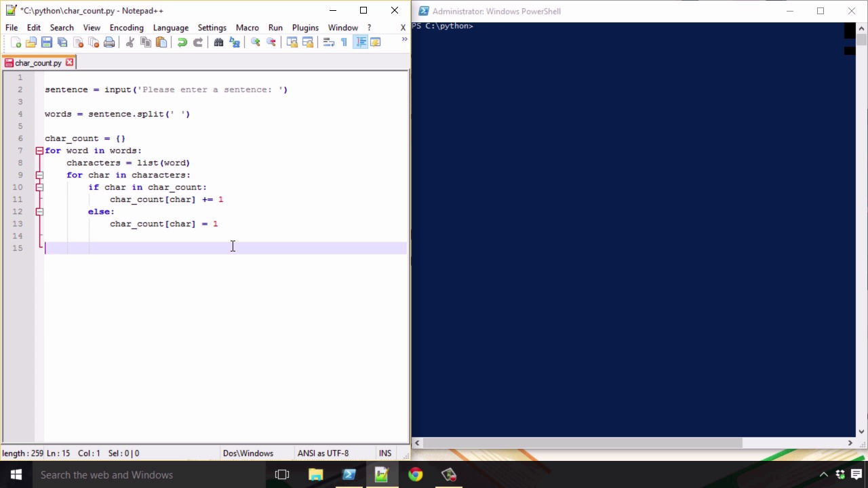Close the char_count.py tab with red X

coord(69,62)
